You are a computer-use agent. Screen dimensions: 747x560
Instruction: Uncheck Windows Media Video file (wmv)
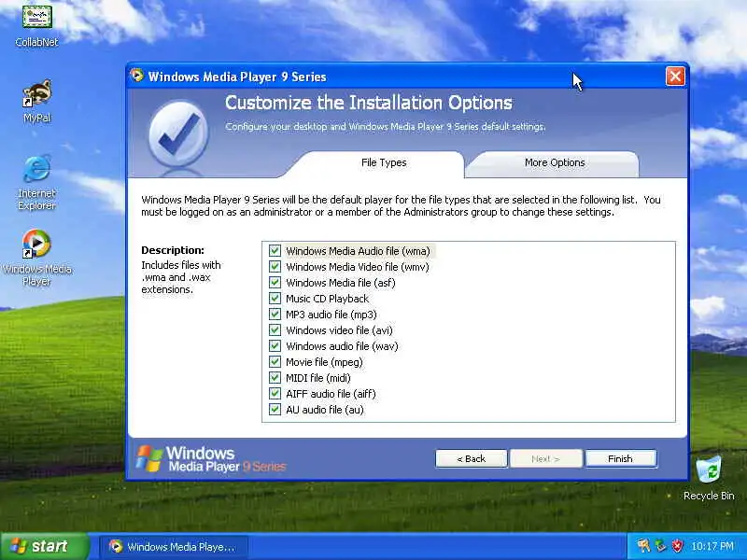(275, 266)
